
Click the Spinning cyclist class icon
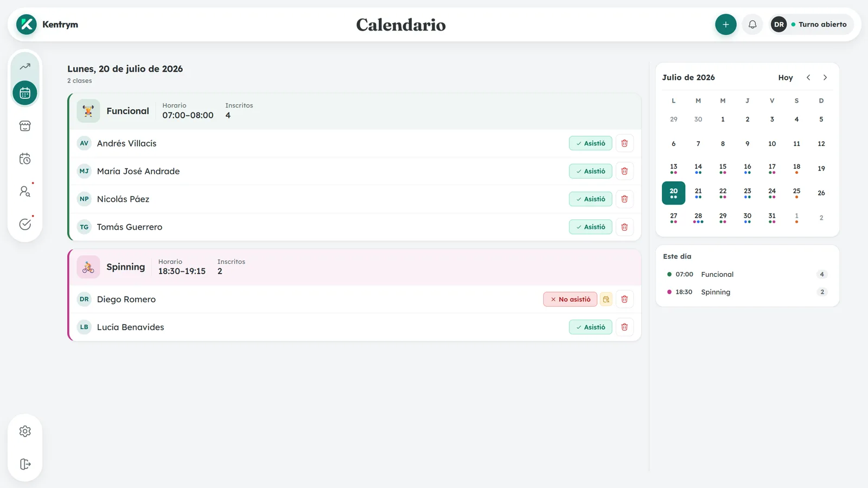tap(88, 267)
